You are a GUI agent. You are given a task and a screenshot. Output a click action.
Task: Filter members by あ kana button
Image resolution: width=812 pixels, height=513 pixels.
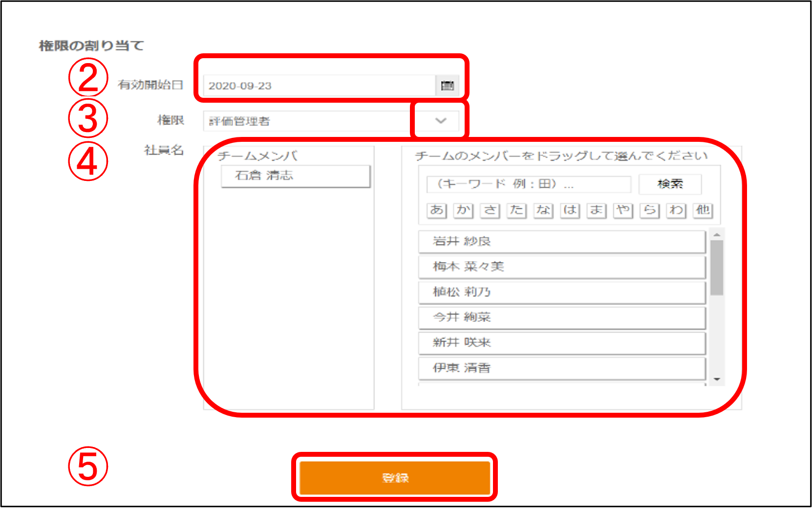tap(437, 210)
